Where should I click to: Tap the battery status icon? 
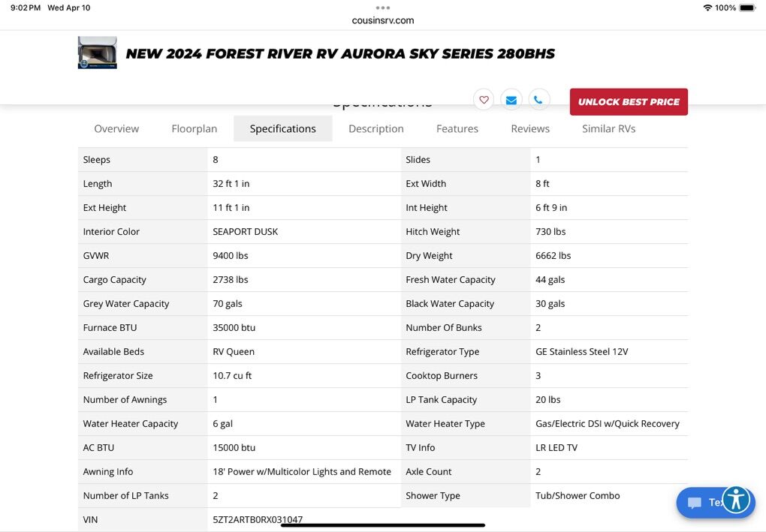[x=747, y=8]
